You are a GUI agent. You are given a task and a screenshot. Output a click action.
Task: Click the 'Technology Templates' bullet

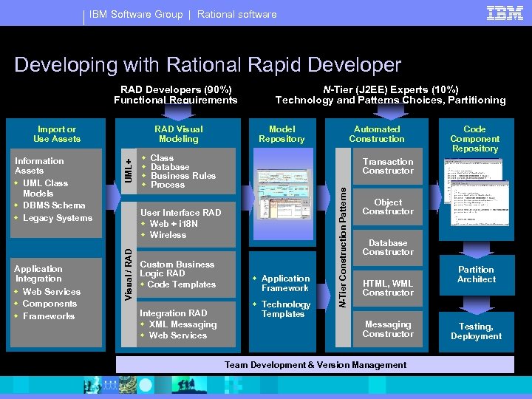(286, 309)
